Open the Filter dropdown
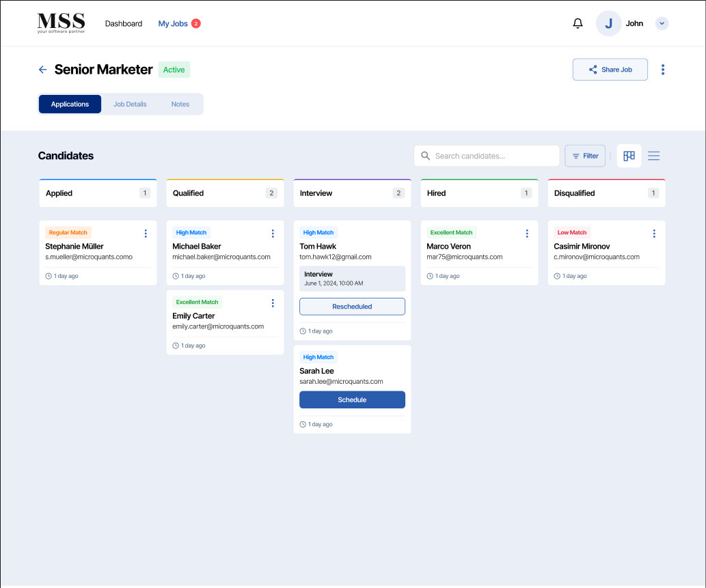 pos(585,156)
